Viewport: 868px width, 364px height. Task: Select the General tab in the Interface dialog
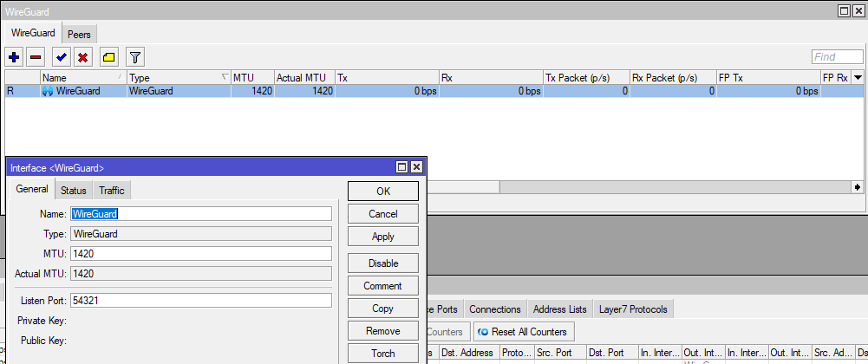pyautogui.click(x=32, y=189)
